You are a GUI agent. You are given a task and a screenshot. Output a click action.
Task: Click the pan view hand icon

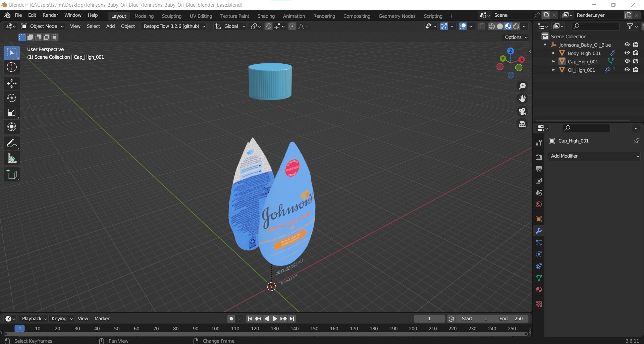(522, 99)
